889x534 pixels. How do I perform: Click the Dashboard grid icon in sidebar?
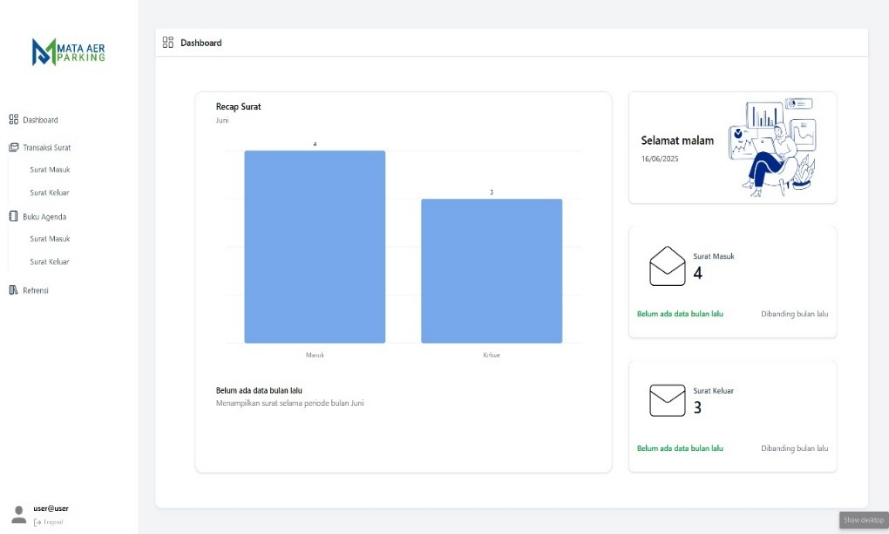(x=14, y=120)
